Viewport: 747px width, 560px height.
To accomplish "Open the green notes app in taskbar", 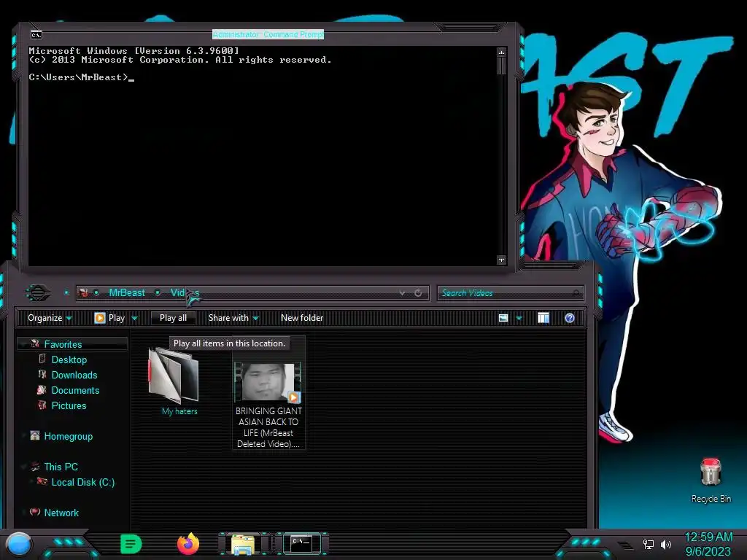I will (131, 544).
